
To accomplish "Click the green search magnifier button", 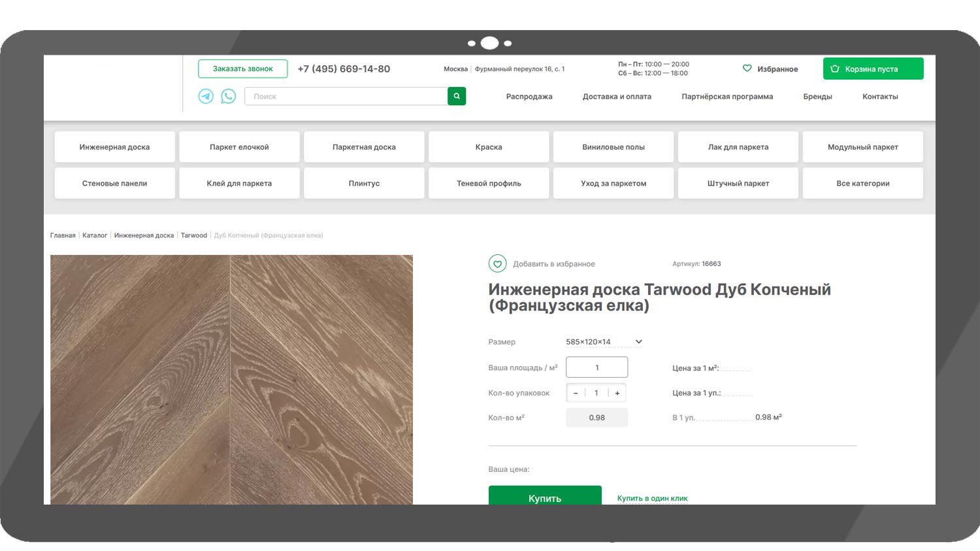I will click(457, 96).
